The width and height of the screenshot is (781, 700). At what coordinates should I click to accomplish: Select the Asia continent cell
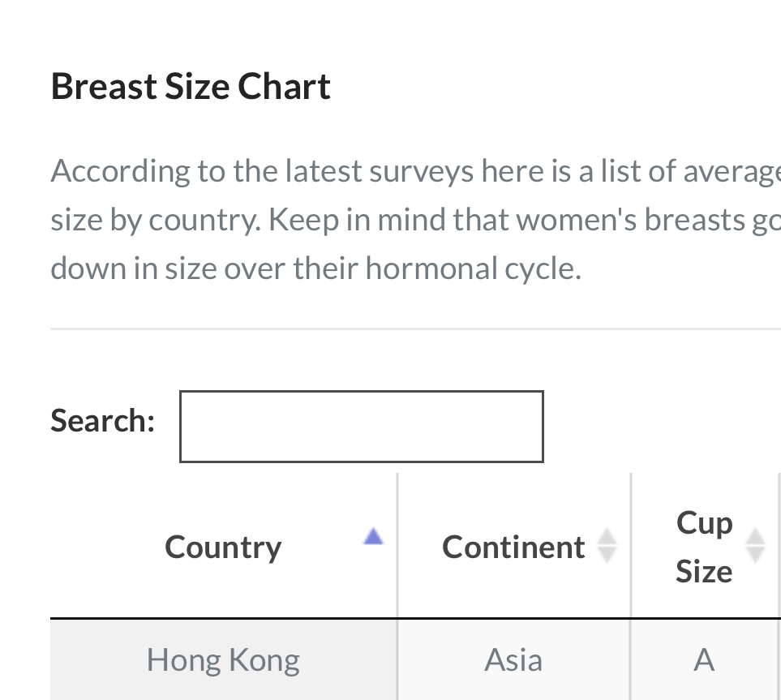click(514, 659)
